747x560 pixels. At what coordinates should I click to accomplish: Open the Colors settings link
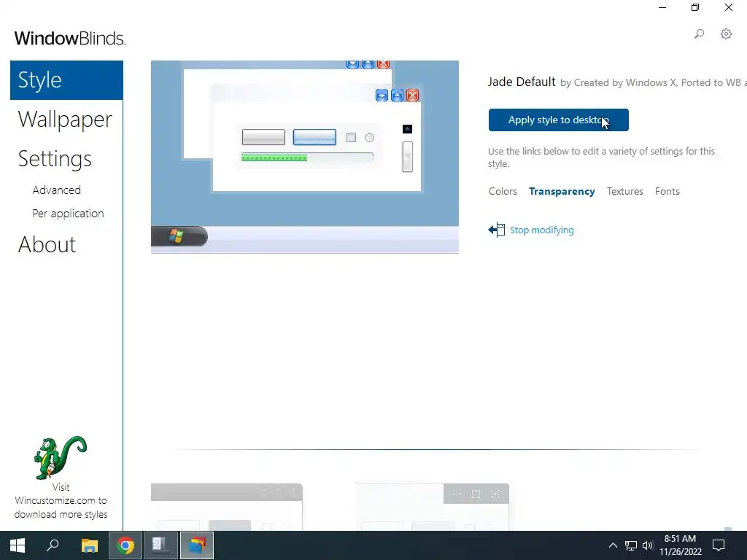pos(503,192)
